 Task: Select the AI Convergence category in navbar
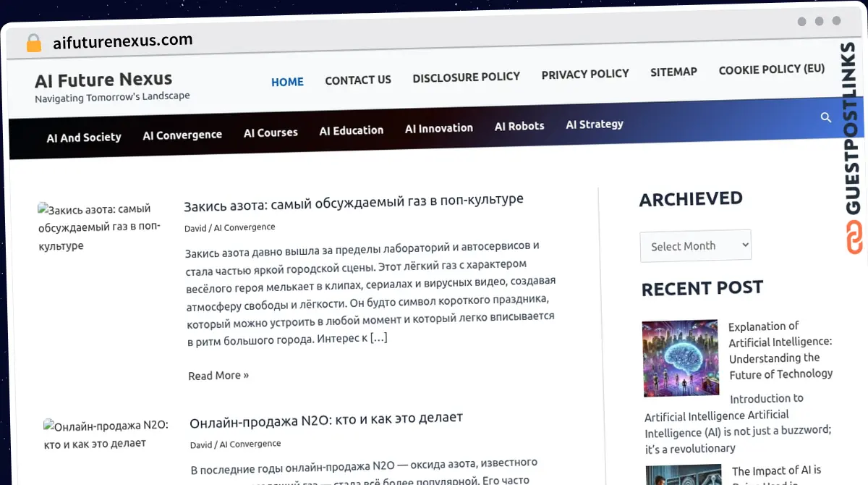[182, 135]
